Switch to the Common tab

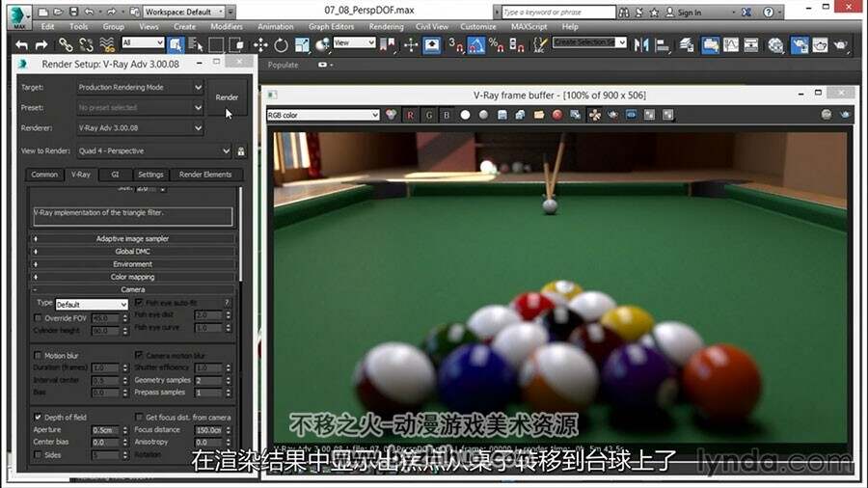[x=44, y=175]
